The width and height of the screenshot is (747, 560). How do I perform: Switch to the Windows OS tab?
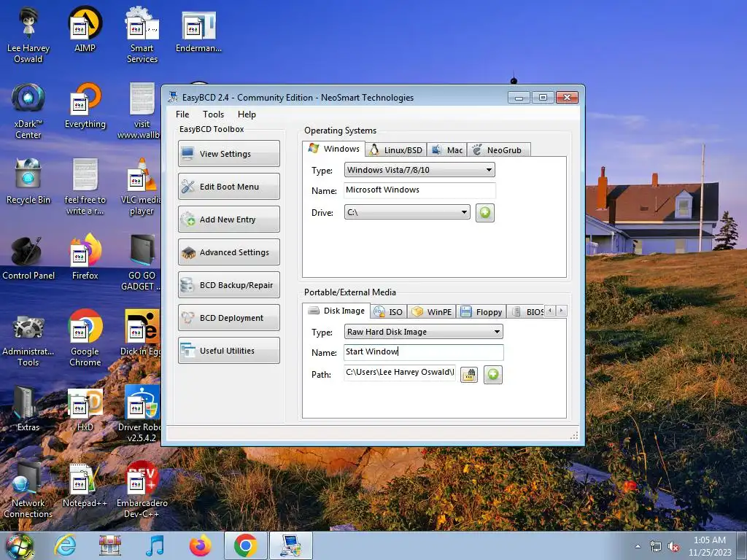click(x=333, y=149)
